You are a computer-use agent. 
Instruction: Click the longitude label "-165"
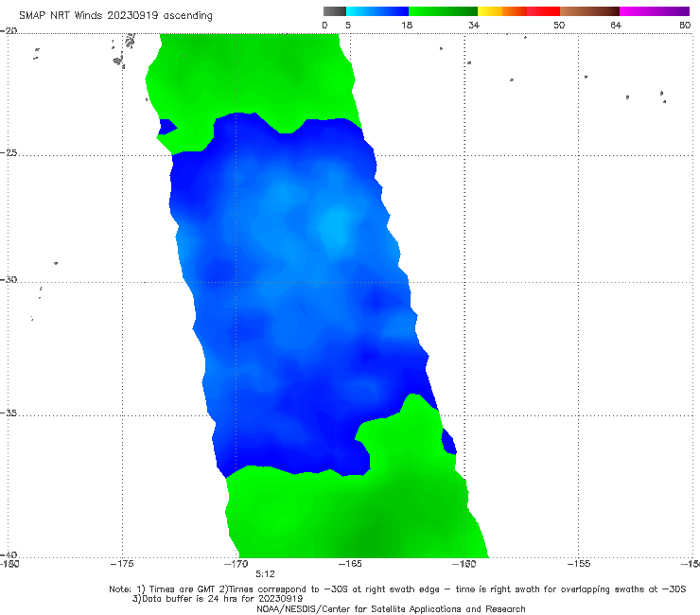[350, 564]
